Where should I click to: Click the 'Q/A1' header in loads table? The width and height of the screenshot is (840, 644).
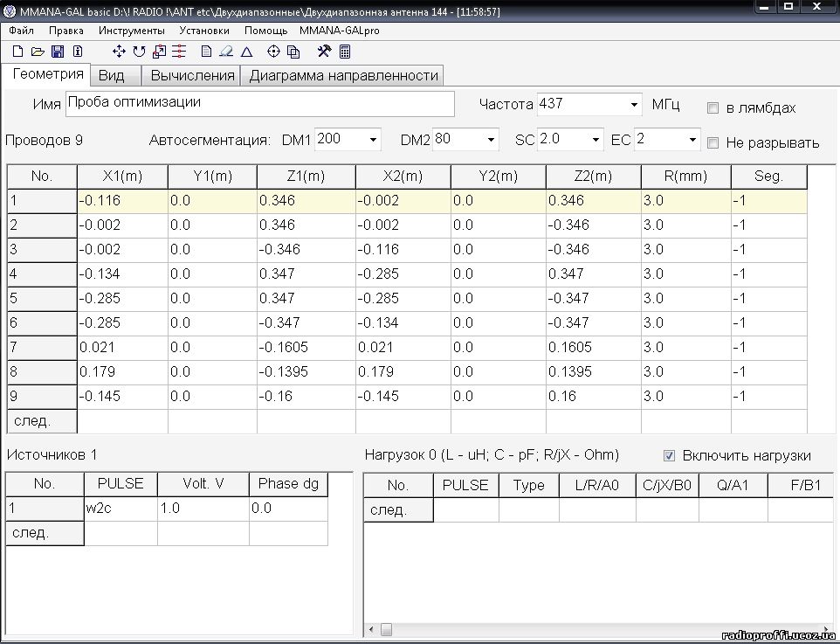[x=733, y=485]
